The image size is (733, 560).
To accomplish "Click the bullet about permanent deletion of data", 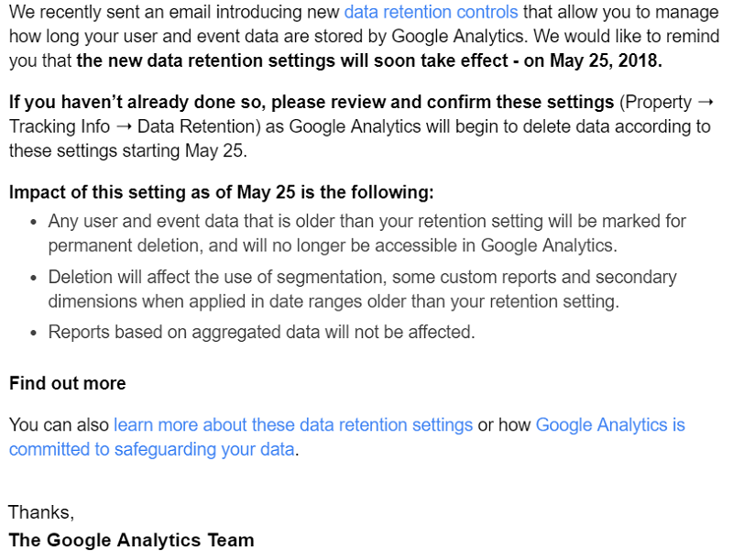I will pyautogui.click(x=367, y=233).
